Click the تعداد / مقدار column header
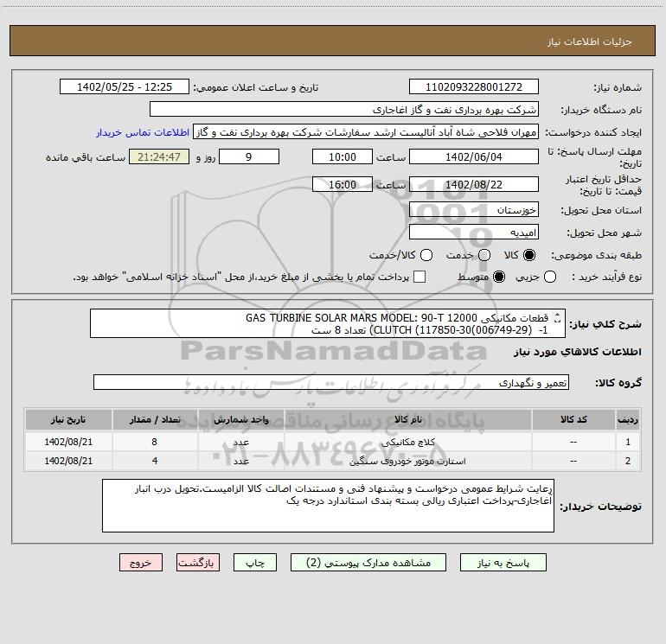The height and width of the screenshot is (644, 666). (x=155, y=419)
